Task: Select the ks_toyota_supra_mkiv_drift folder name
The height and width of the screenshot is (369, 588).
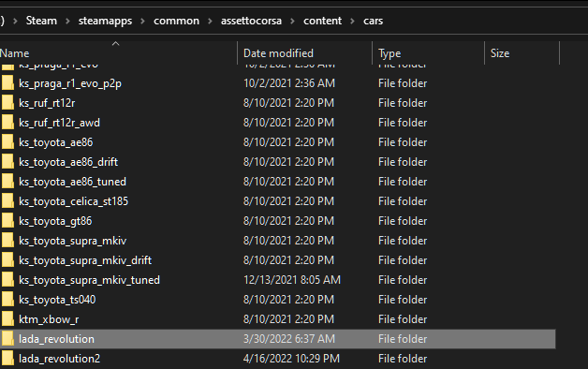Action: 85,260
